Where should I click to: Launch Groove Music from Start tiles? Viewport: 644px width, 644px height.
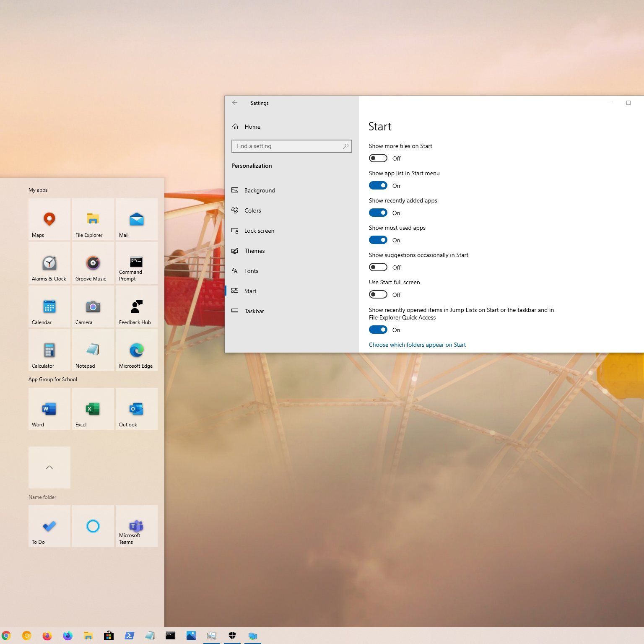click(x=93, y=263)
